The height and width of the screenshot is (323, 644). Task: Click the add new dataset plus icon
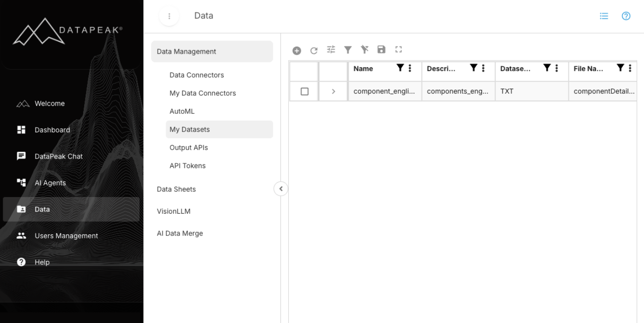[297, 49]
